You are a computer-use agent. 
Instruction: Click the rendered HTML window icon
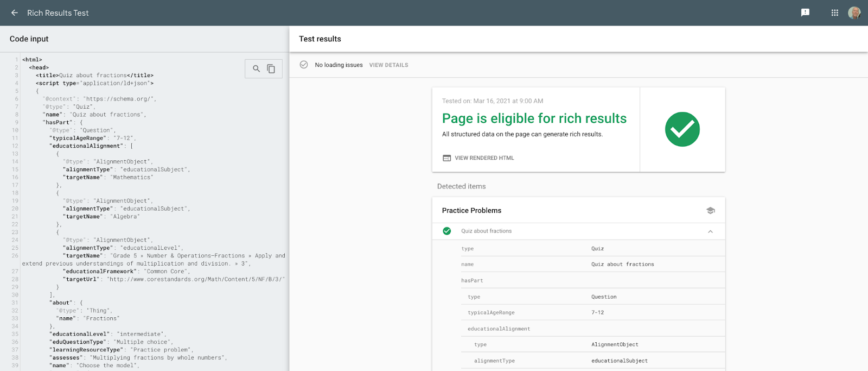(x=447, y=158)
